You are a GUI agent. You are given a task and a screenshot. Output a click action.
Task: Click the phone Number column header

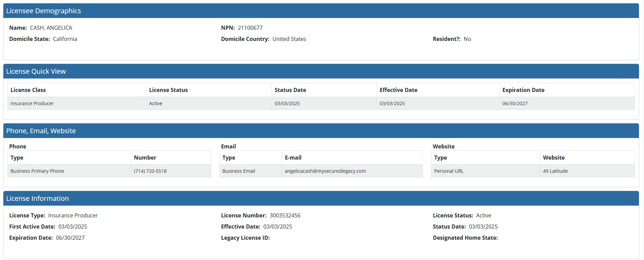coord(145,158)
